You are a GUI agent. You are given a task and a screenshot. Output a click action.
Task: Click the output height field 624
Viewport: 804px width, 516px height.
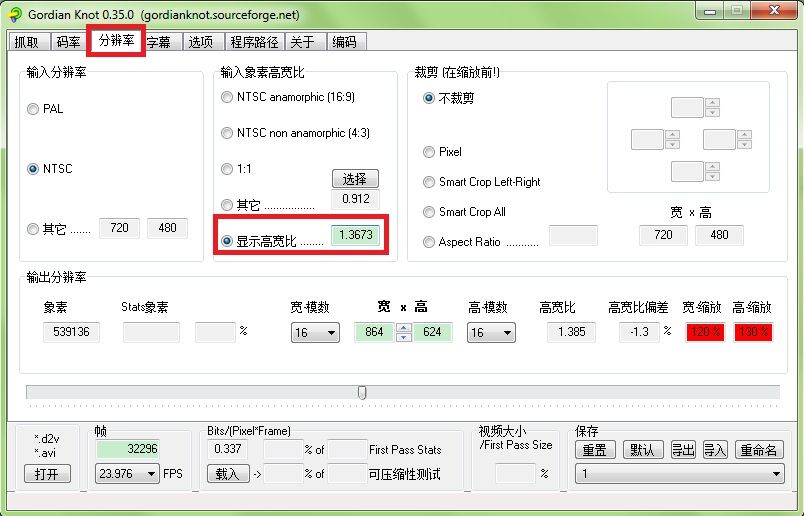(x=432, y=332)
